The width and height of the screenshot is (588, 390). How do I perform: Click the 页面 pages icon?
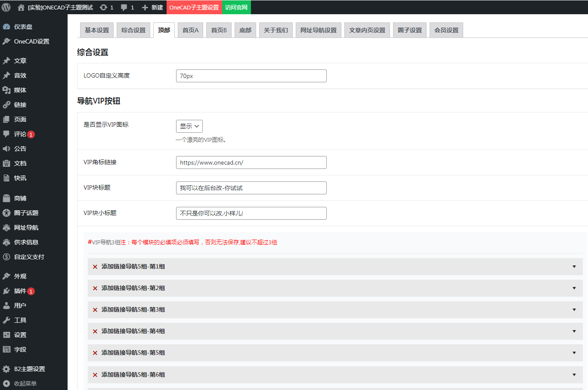tap(6, 119)
